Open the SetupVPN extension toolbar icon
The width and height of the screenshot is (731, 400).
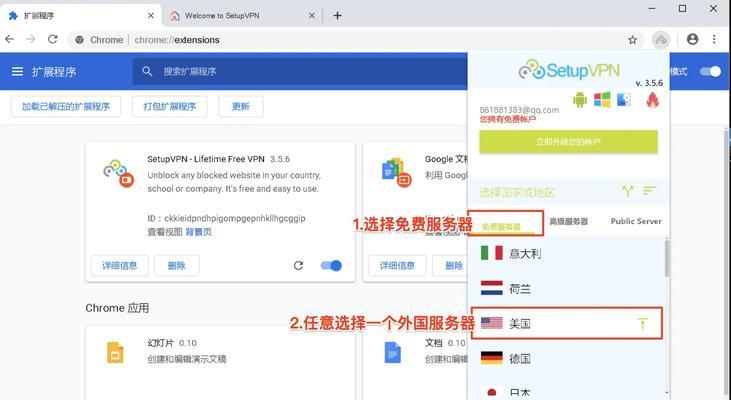[x=661, y=40]
